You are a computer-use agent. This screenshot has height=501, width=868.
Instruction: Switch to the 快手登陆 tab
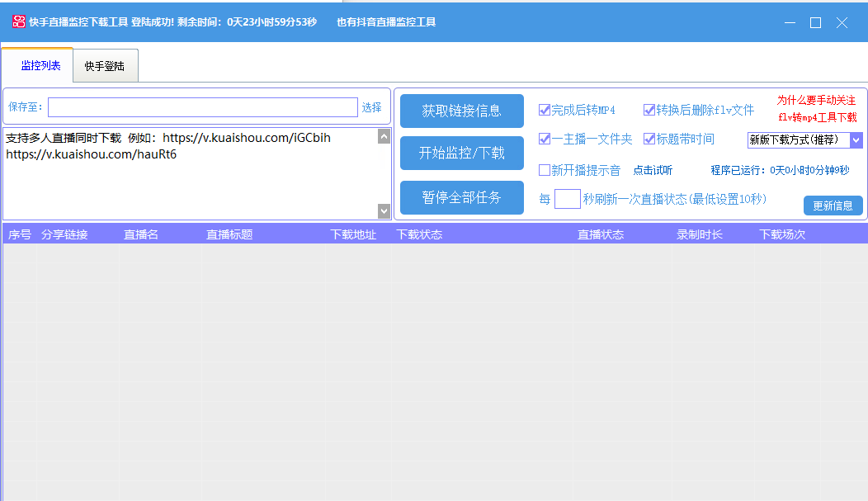(x=105, y=66)
